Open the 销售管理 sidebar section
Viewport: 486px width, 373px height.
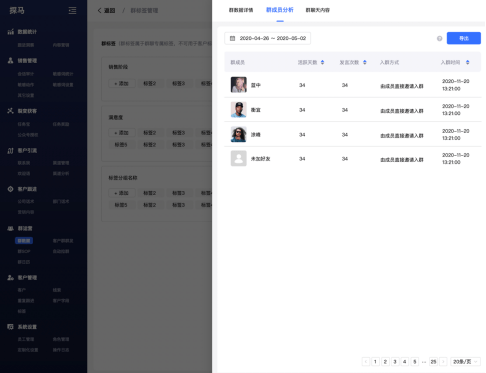pyautogui.click(x=27, y=60)
